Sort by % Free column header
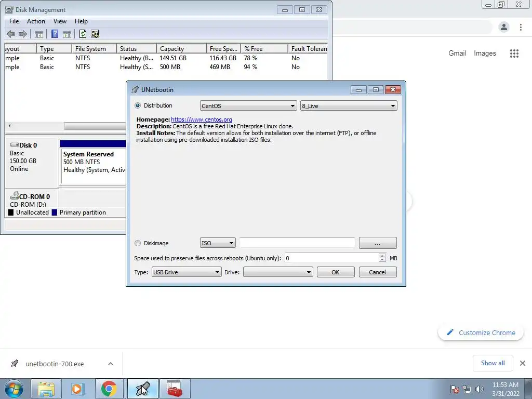Screen dimensions: 532x399 click(x=264, y=48)
